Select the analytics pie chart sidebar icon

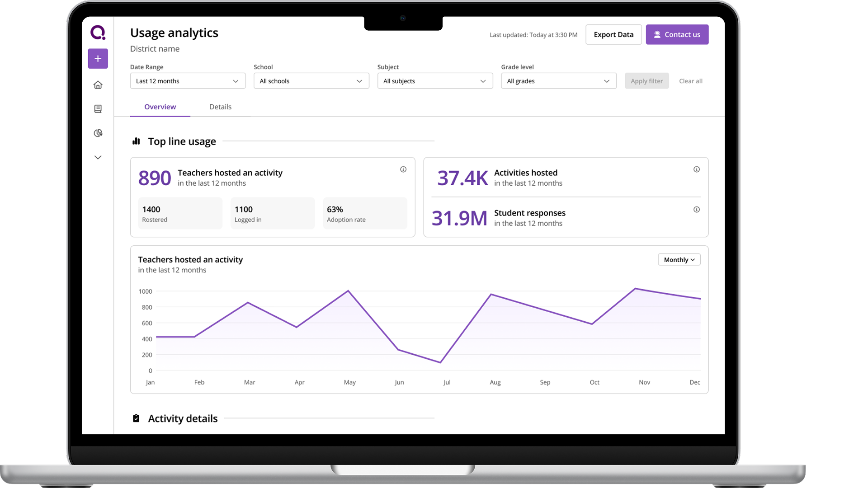(x=98, y=133)
